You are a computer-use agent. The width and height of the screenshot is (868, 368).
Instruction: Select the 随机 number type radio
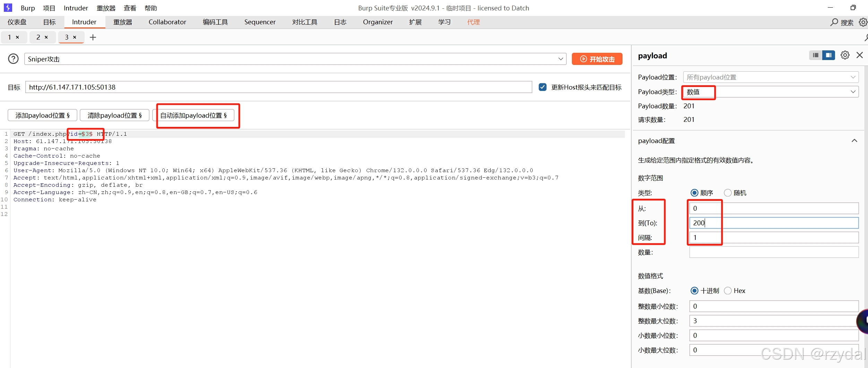[x=728, y=193]
